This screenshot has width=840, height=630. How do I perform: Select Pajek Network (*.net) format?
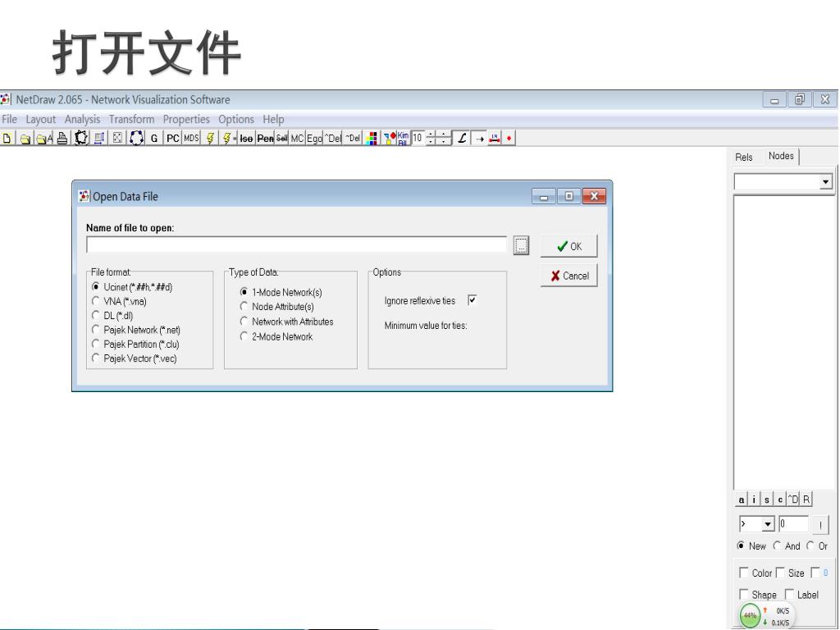pyautogui.click(x=135, y=330)
